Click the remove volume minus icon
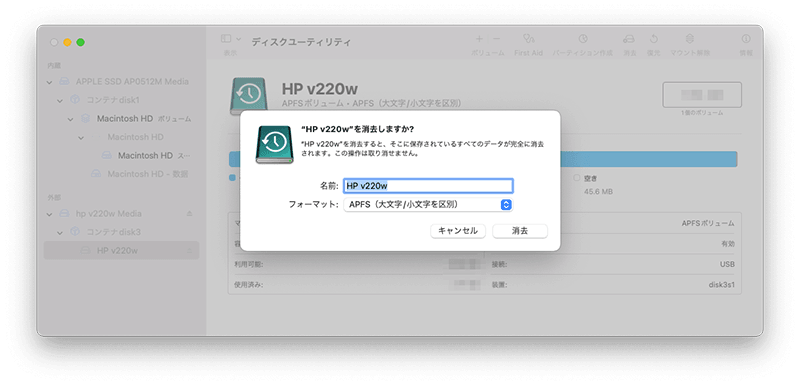The width and height of the screenshot is (800, 385). pos(496,39)
